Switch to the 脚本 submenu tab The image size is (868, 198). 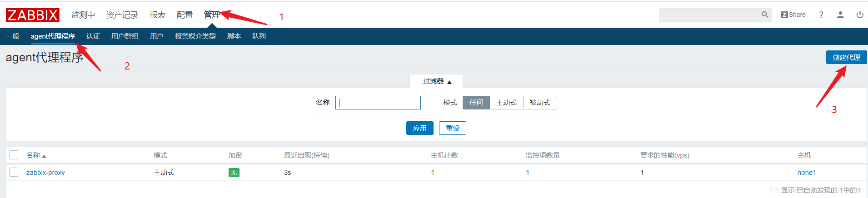(234, 36)
